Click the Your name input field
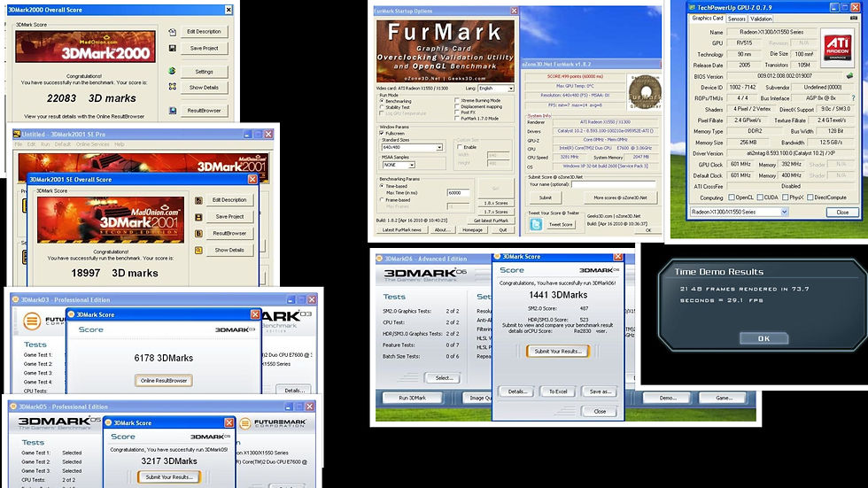 coord(613,184)
